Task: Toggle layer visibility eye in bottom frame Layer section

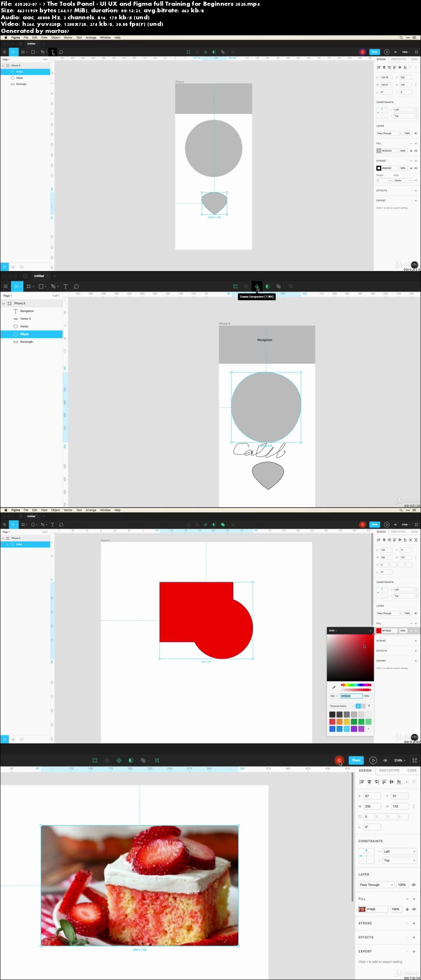Action: [x=414, y=885]
